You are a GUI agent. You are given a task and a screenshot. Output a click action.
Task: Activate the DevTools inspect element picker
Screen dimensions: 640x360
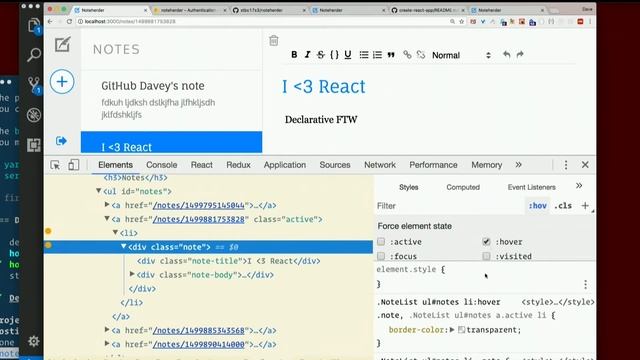point(55,165)
